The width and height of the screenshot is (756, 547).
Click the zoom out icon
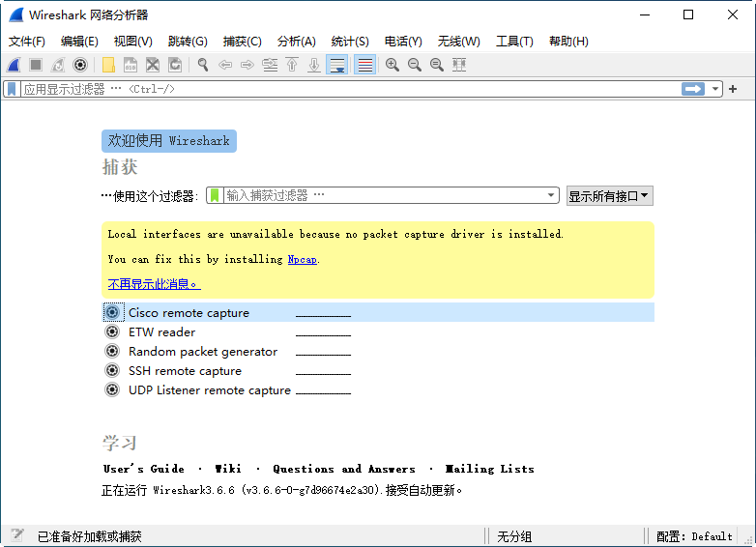[415, 65]
